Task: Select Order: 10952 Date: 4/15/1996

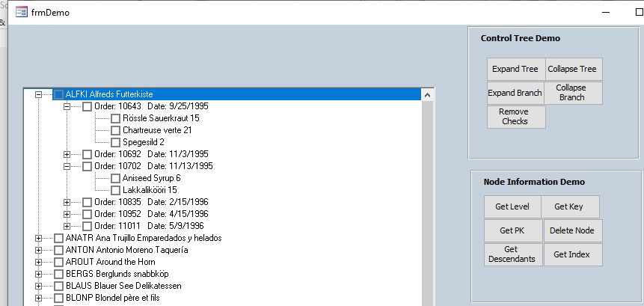Action: click(151, 213)
